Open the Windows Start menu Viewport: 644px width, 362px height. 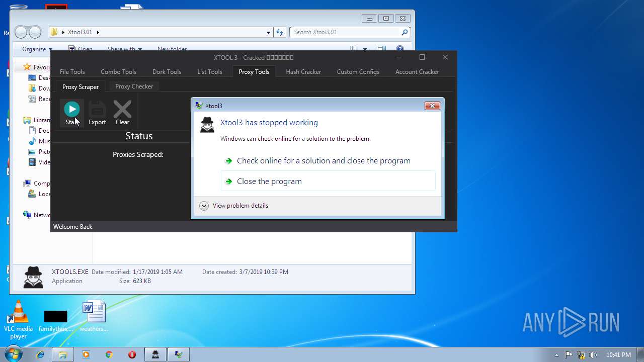[x=14, y=354]
